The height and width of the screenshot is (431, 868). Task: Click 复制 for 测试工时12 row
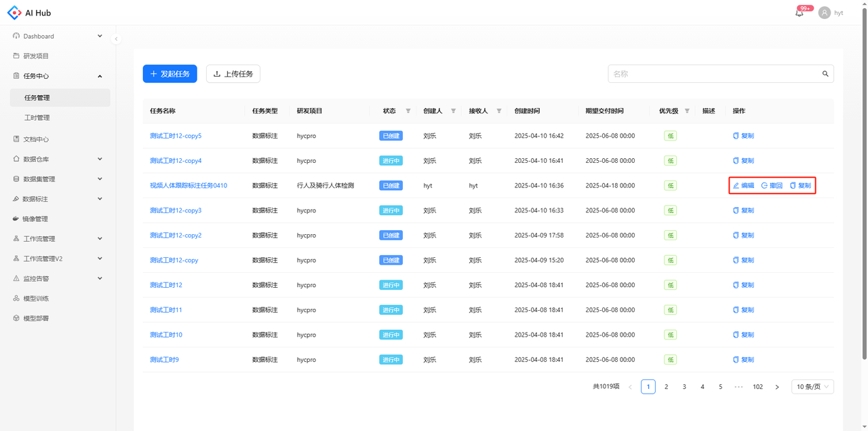[743, 285]
